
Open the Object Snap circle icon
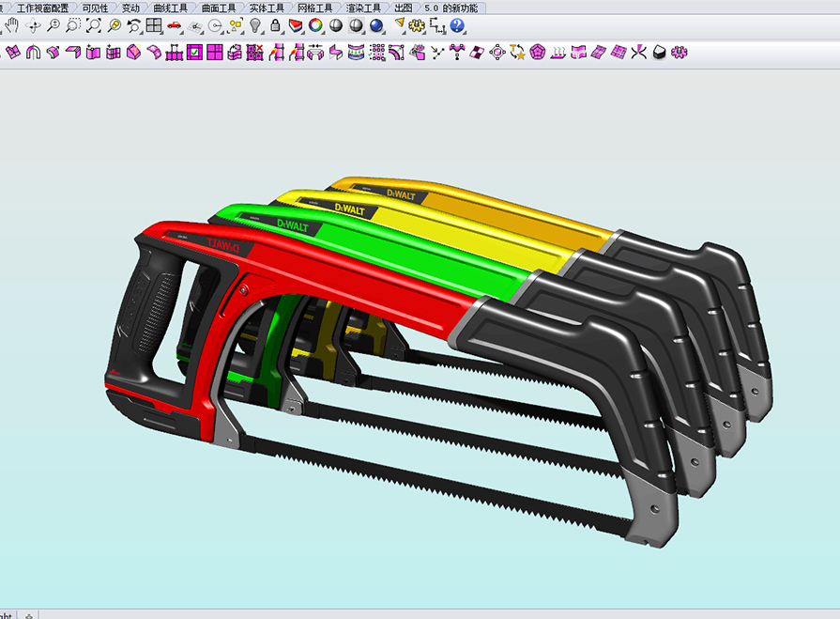pyautogui.click(x=215, y=25)
